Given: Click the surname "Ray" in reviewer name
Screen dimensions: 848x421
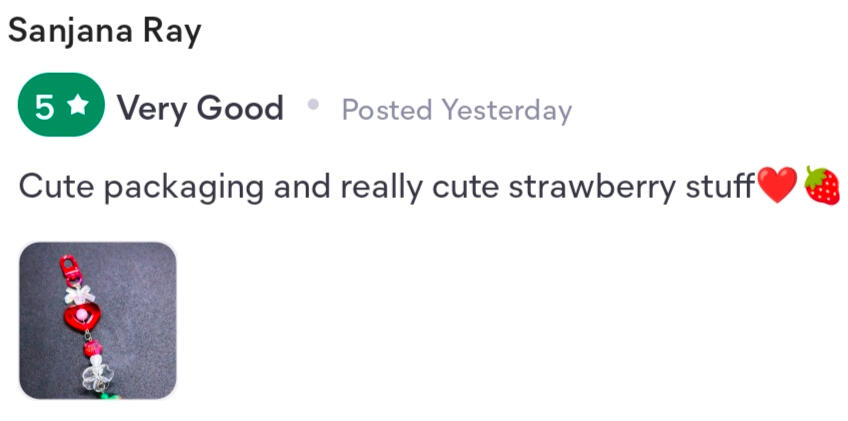Looking at the screenshot, I should click(x=171, y=31).
